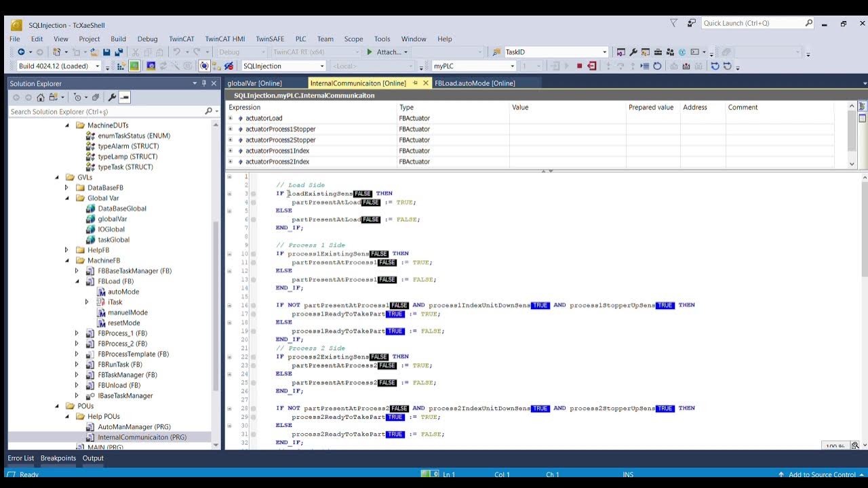Click the Solution Explorer Home icon

tap(40, 97)
